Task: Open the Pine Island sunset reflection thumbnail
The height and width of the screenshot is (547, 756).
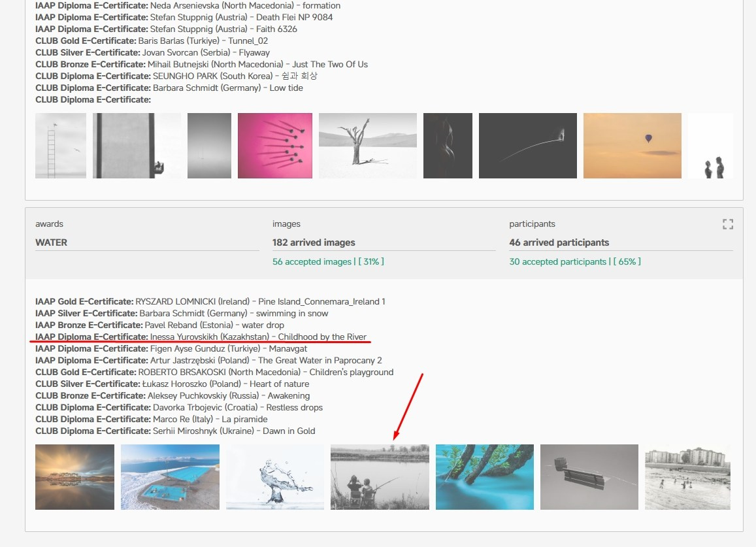Action: point(74,477)
